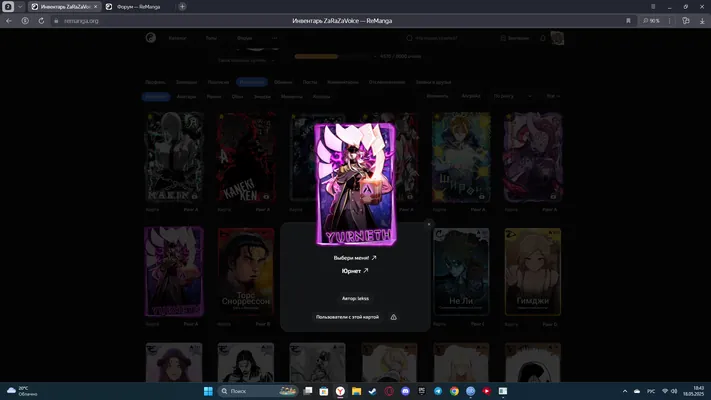The height and width of the screenshot is (400, 711).
Task: Open Discord from the taskbar
Action: (x=405, y=391)
